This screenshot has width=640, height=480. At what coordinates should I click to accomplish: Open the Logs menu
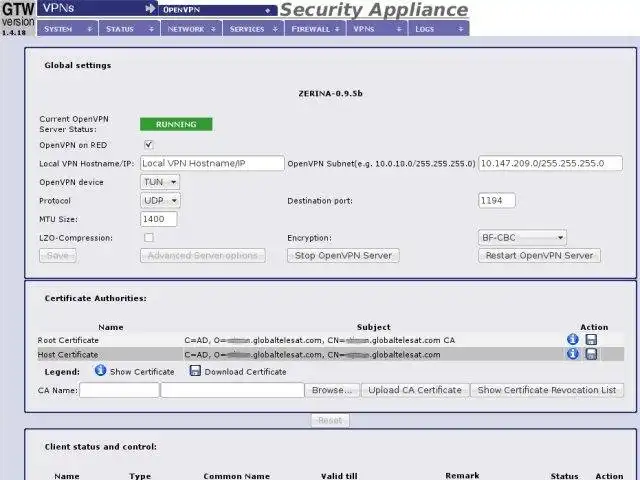point(439,29)
